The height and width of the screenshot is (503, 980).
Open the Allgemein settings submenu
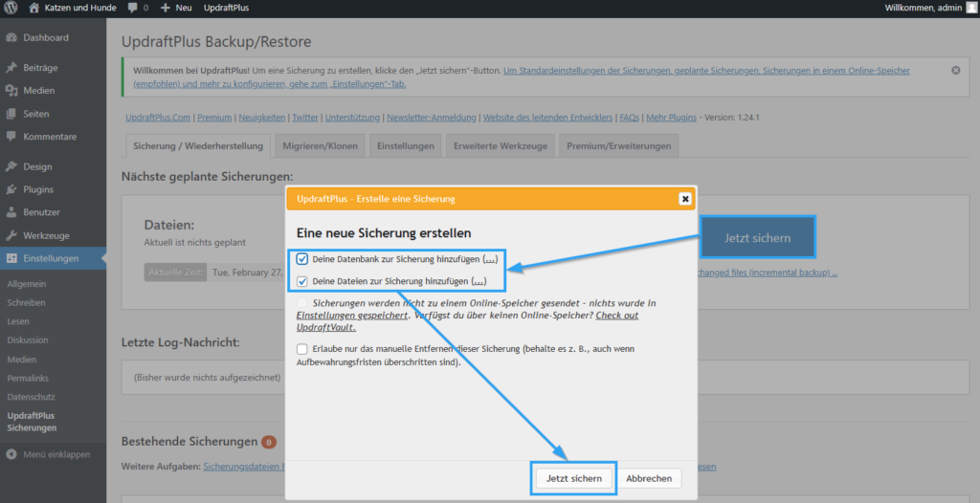(27, 284)
